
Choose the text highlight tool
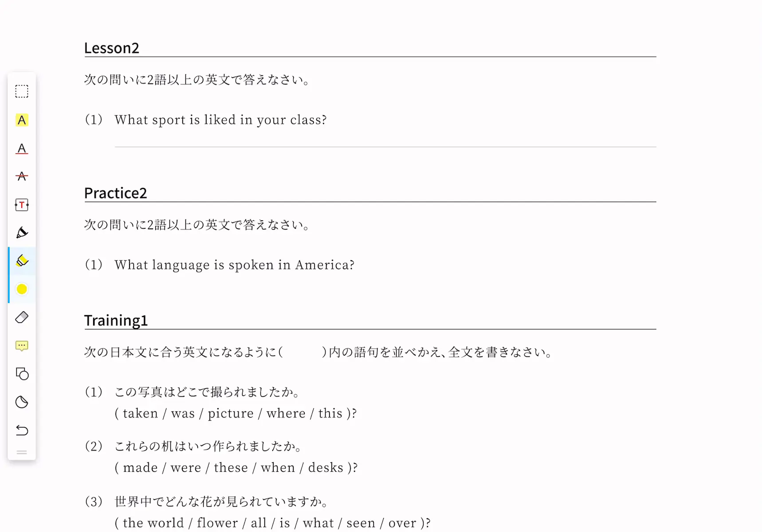point(22,120)
